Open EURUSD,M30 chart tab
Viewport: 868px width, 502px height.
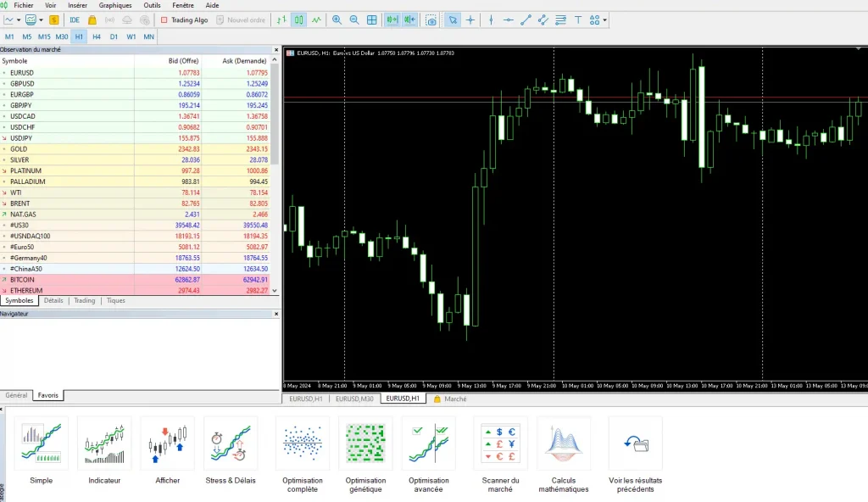[354, 399]
